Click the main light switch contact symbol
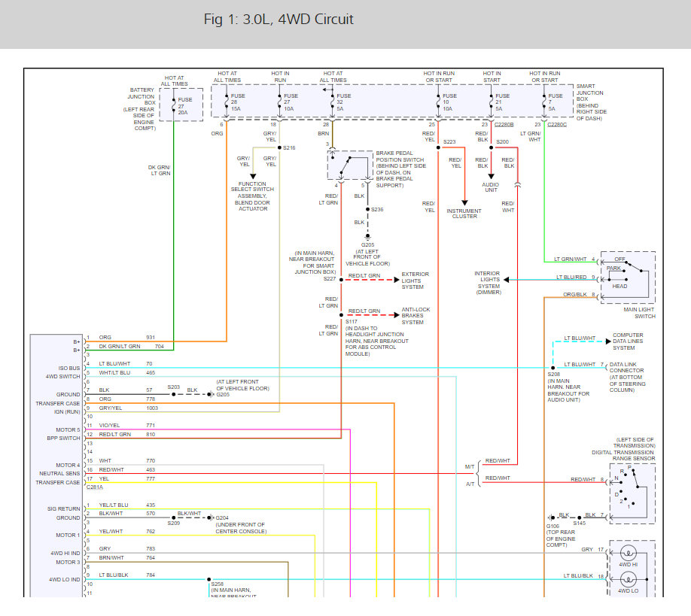691x616 pixels. [x=628, y=277]
